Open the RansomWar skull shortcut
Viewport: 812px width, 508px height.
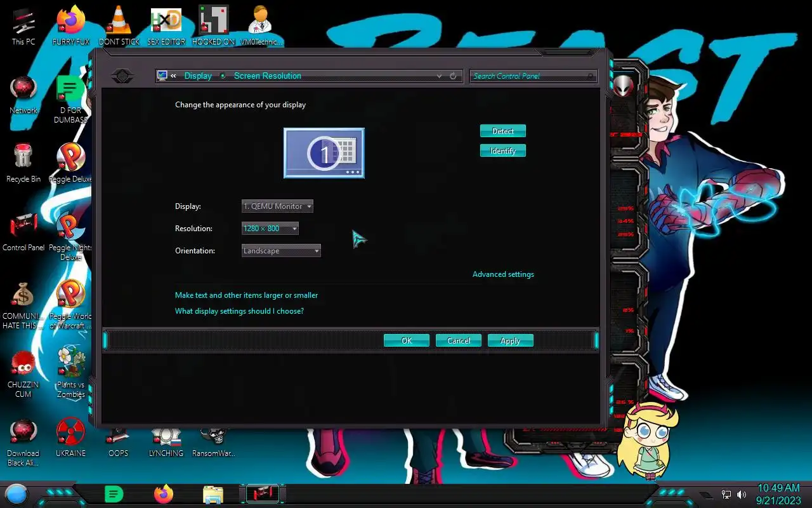point(214,438)
